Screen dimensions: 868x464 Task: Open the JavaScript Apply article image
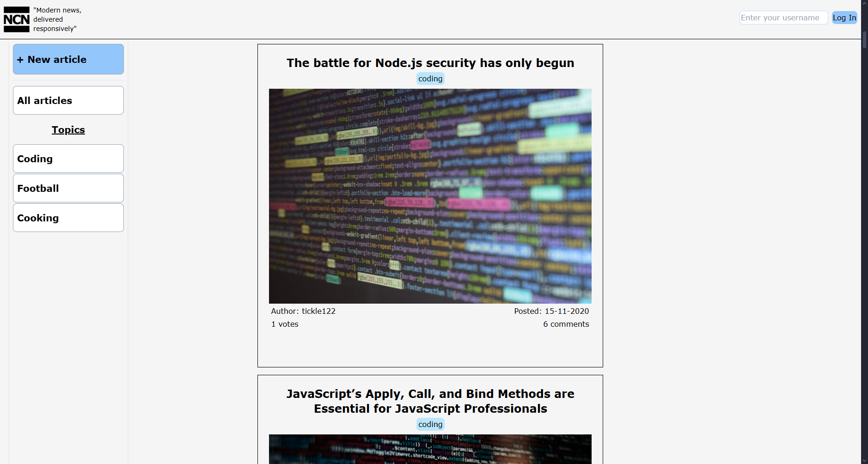coord(430,449)
